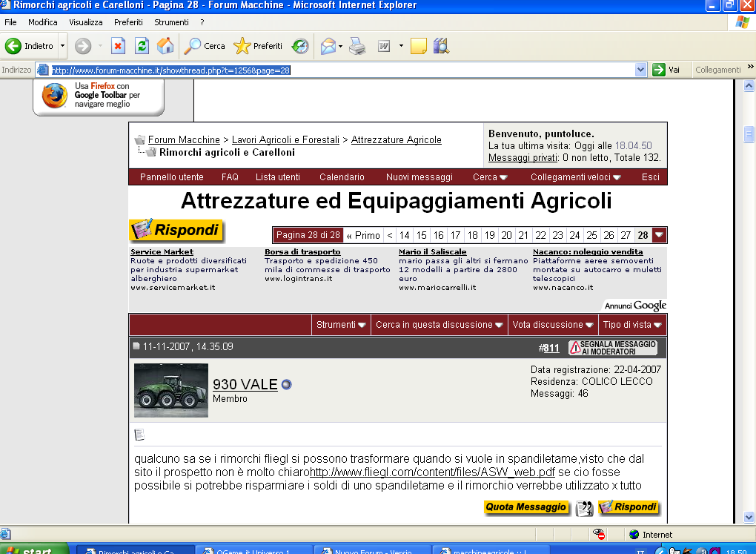
Task: Expand the page navigation dropdown arrow
Action: pyautogui.click(x=660, y=235)
